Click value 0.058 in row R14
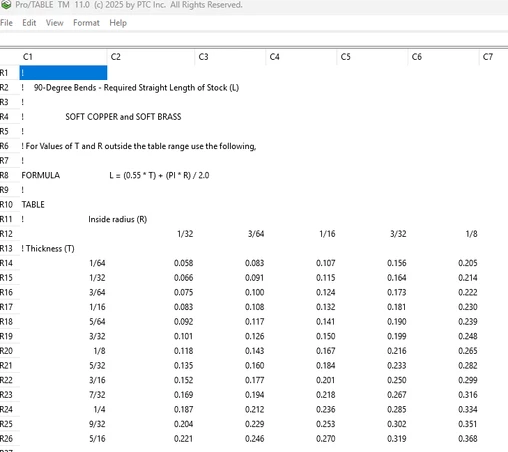 click(x=183, y=263)
